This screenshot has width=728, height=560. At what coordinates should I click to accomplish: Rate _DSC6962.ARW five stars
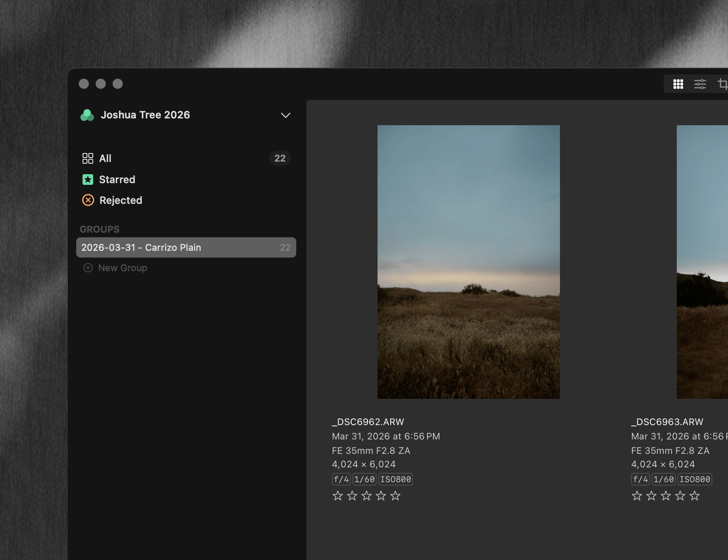click(x=395, y=496)
